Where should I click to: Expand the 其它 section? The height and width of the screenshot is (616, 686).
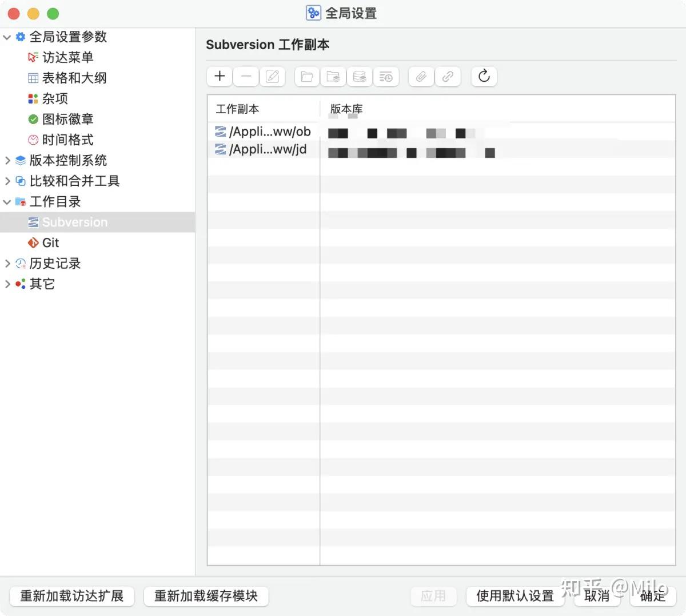click(7, 284)
